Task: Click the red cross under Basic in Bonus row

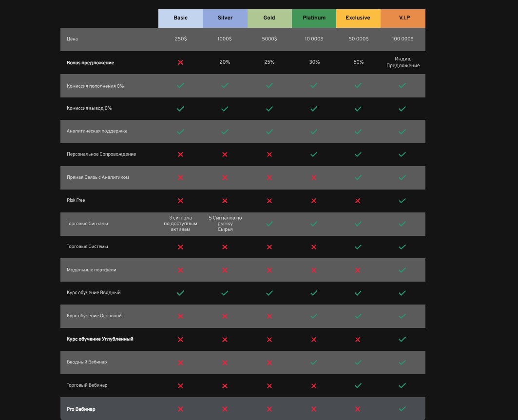Action: click(x=180, y=62)
